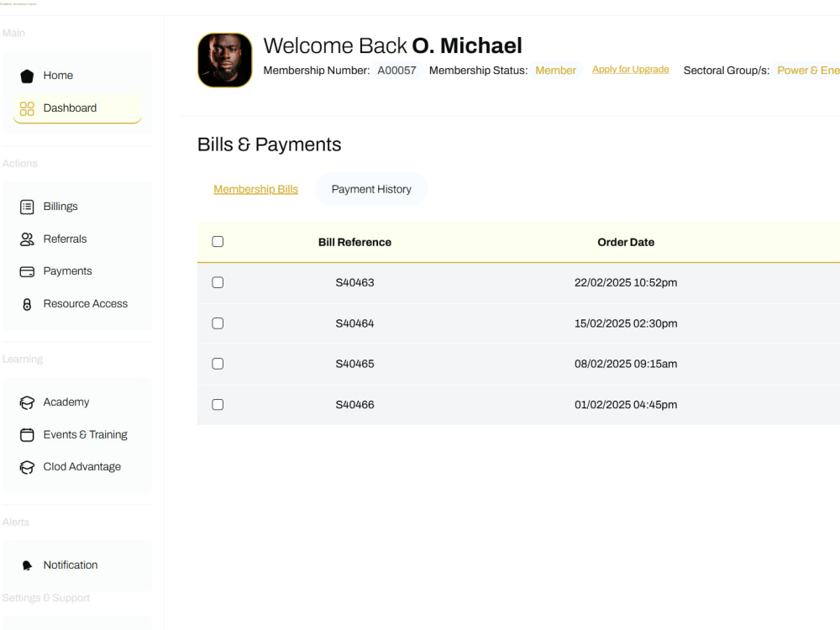The width and height of the screenshot is (840, 630).
Task: Click the O. Michael profile photo
Action: click(225, 60)
